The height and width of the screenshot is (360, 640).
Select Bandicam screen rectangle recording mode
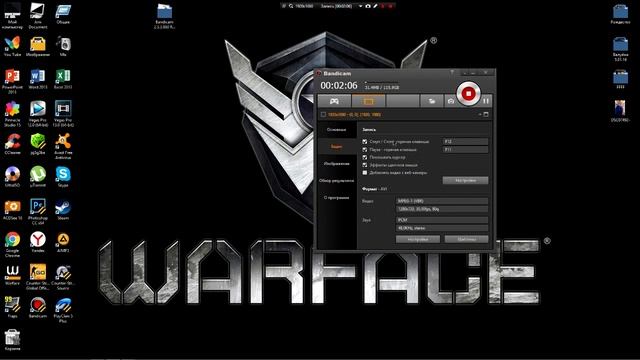click(369, 101)
